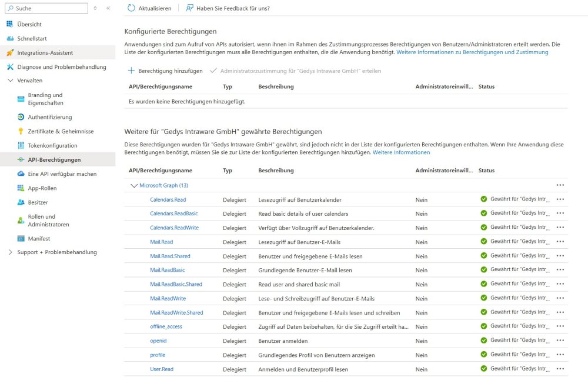Open the Authentifizierung menu item

coord(50,117)
